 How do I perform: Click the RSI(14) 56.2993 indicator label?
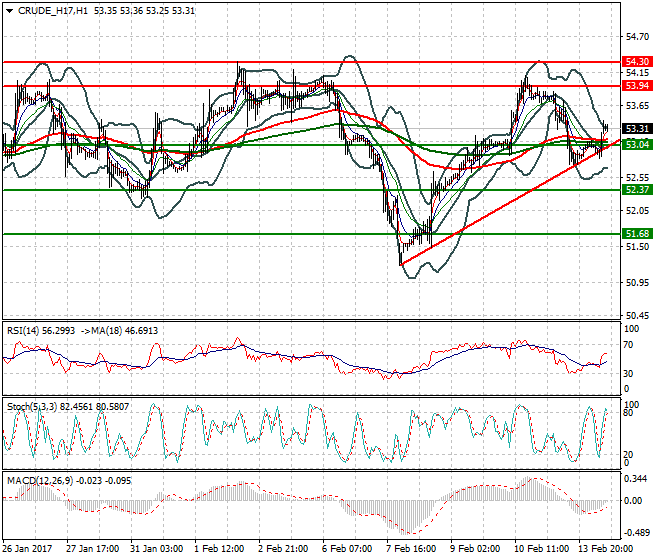(41, 331)
